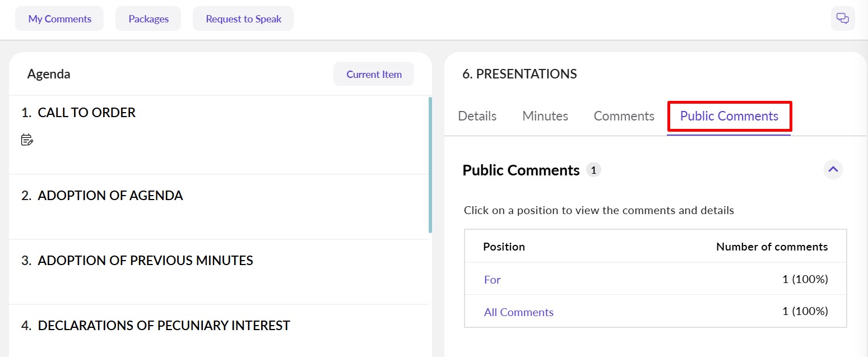The width and height of the screenshot is (868, 357).
Task: Open the All Comments link
Action: pyautogui.click(x=518, y=312)
